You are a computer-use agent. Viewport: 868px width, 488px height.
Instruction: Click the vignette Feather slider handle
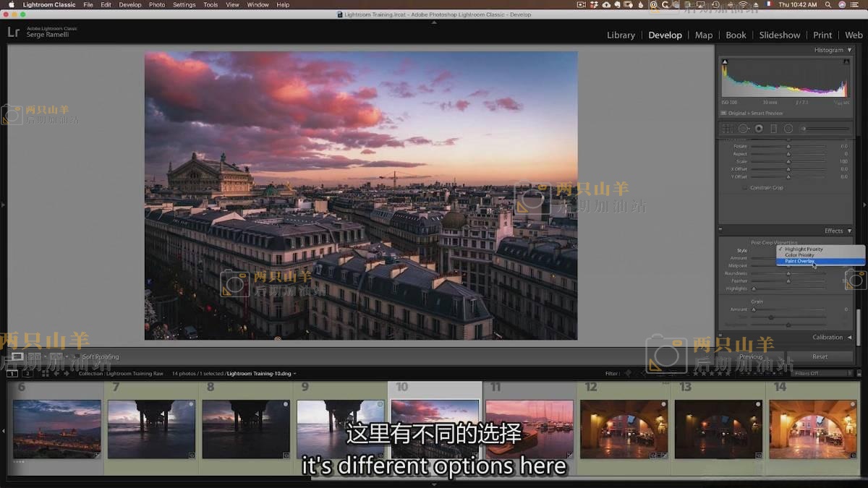(788, 281)
